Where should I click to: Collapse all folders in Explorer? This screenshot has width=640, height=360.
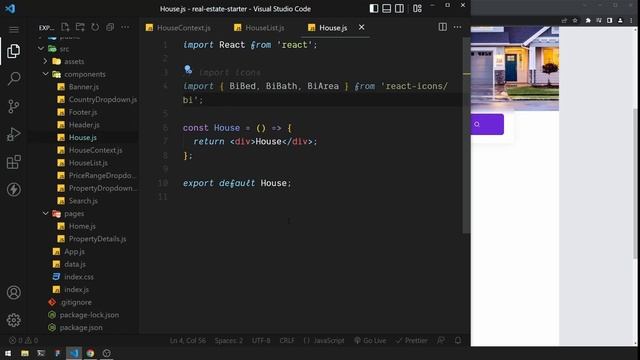tap(110, 27)
